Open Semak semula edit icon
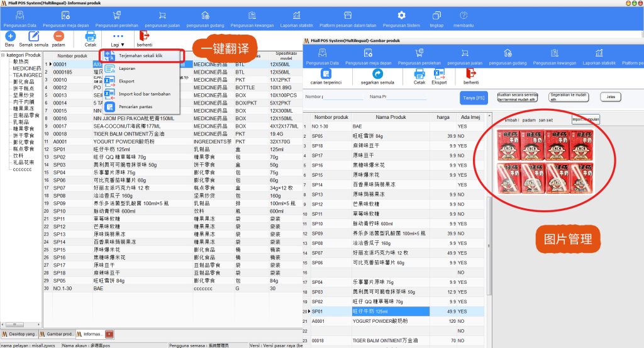Viewport: 644px width, 348px height. click(34, 36)
